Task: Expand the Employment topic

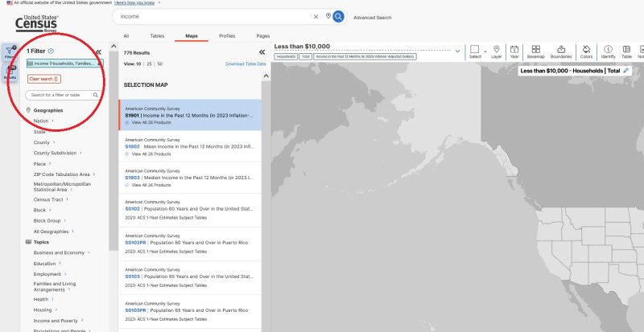Action: coord(65,274)
